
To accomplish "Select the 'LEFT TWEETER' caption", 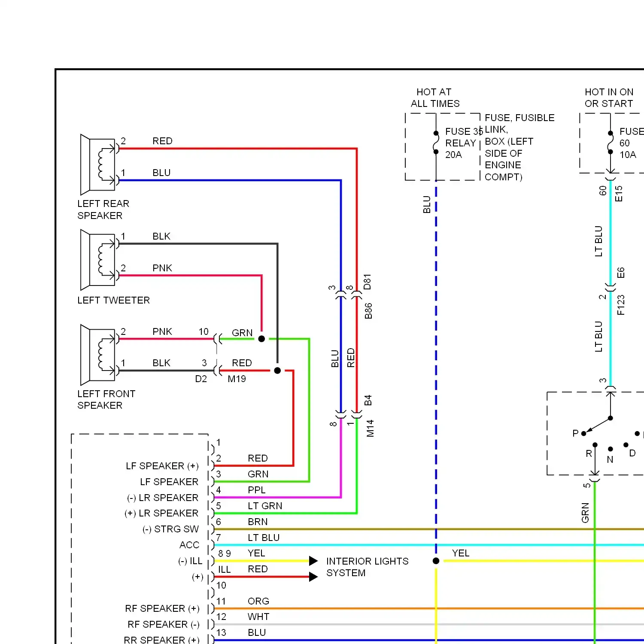I will [113, 300].
